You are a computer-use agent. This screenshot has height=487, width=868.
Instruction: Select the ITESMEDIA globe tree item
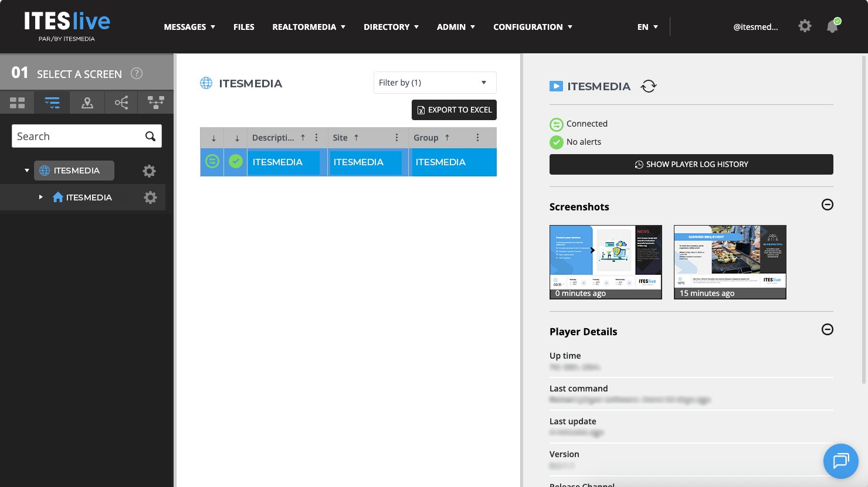click(x=74, y=171)
